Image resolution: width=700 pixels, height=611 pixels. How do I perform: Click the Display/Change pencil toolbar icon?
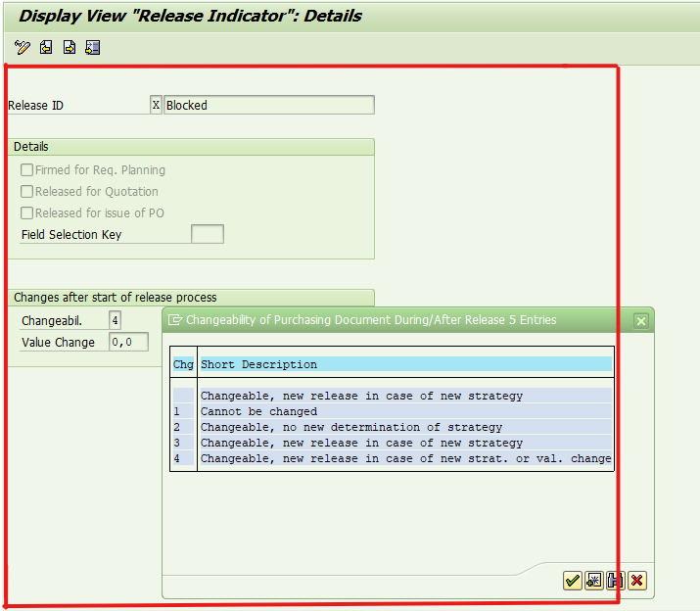coord(23,47)
